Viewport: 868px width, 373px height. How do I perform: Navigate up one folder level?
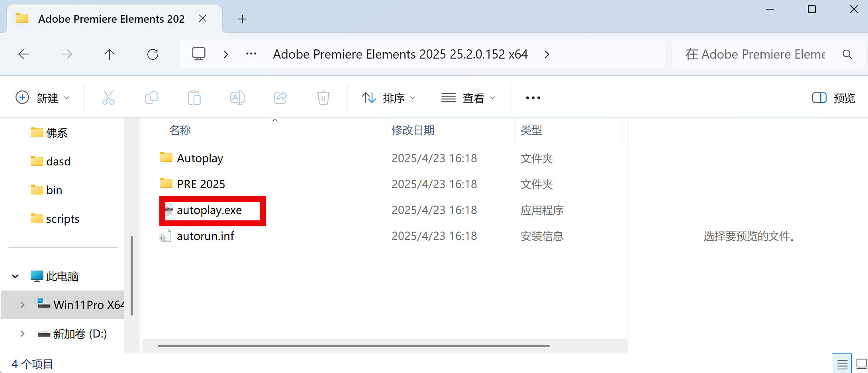pyautogui.click(x=109, y=54)
